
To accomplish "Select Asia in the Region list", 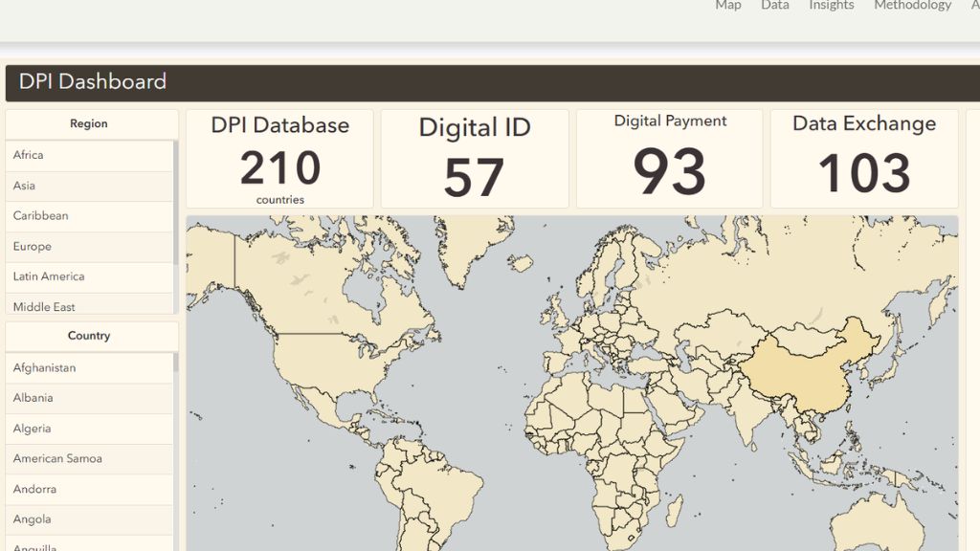I will coord(89,186).
